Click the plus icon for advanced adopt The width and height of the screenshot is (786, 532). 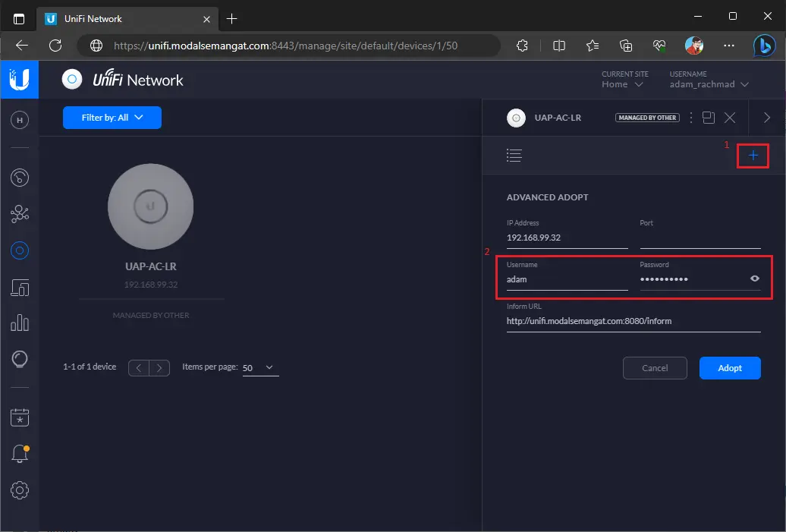753,156
